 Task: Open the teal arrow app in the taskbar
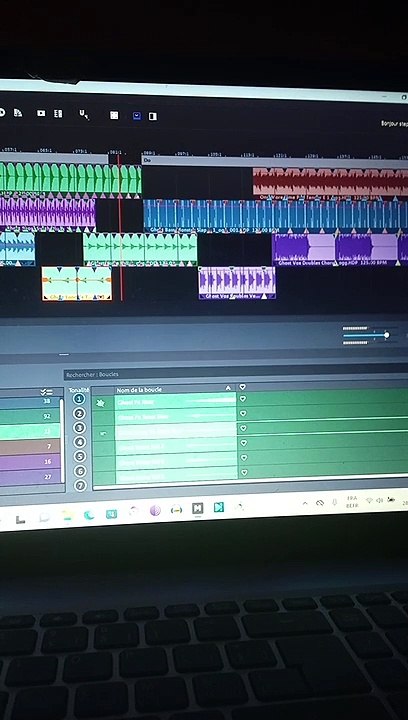[x=219, y=507]
